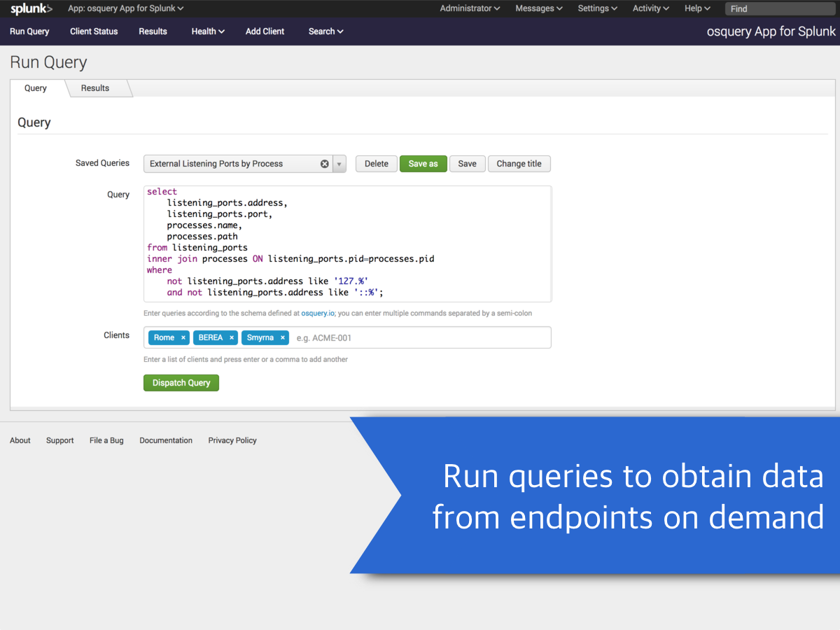This screenshot has height=630, width=840.
Task: Open the Help dropdown
Action: [697, 8]
